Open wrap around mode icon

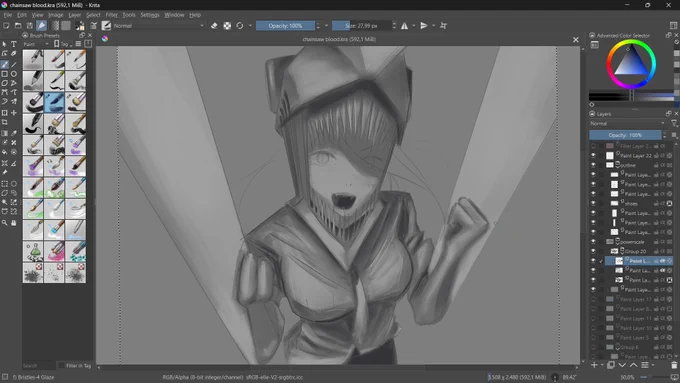(443, 26)
